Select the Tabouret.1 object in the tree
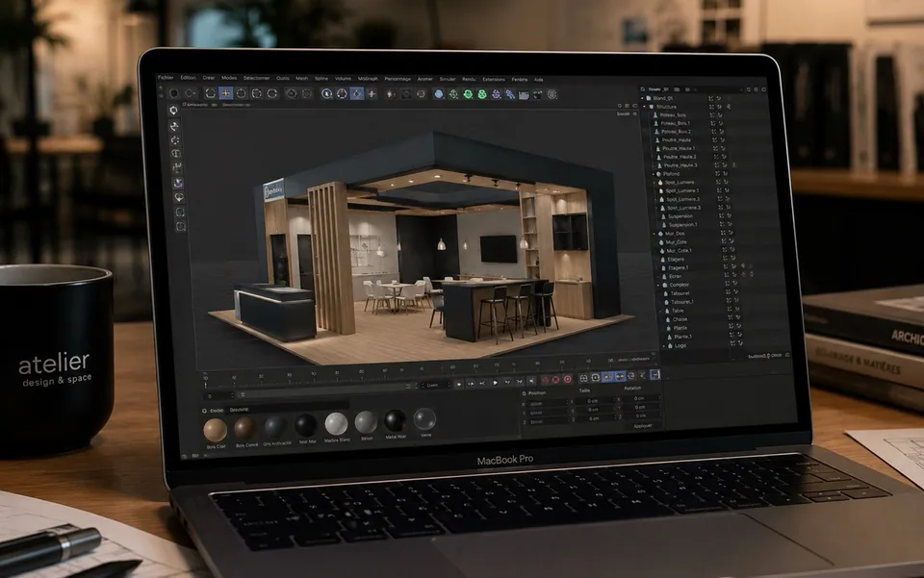The image size is (924, 578). (x=682, y=302)
